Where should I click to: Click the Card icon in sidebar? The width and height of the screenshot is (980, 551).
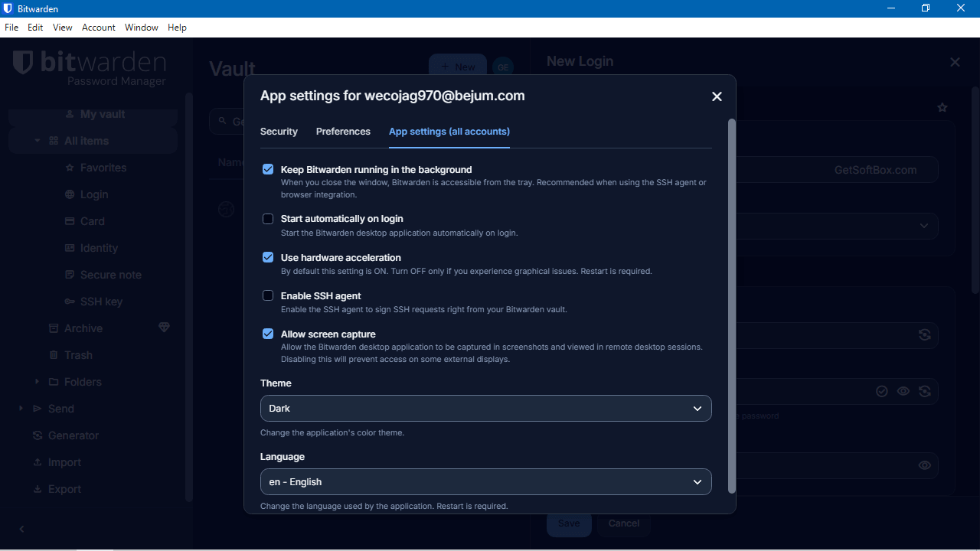click(x=70, y=221)
